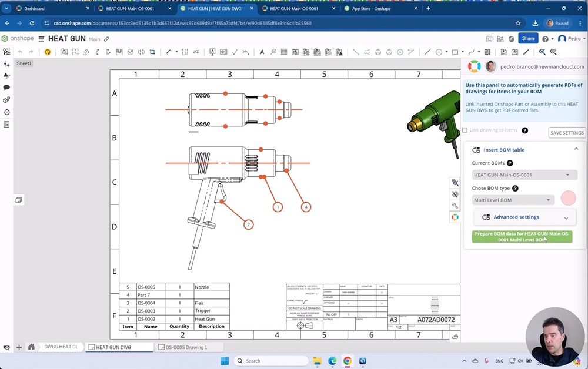Viewport: 588px width, 369px height.
Task: Click the link icon next to Main
Action: pyautogui.click(x=106, y=39)
